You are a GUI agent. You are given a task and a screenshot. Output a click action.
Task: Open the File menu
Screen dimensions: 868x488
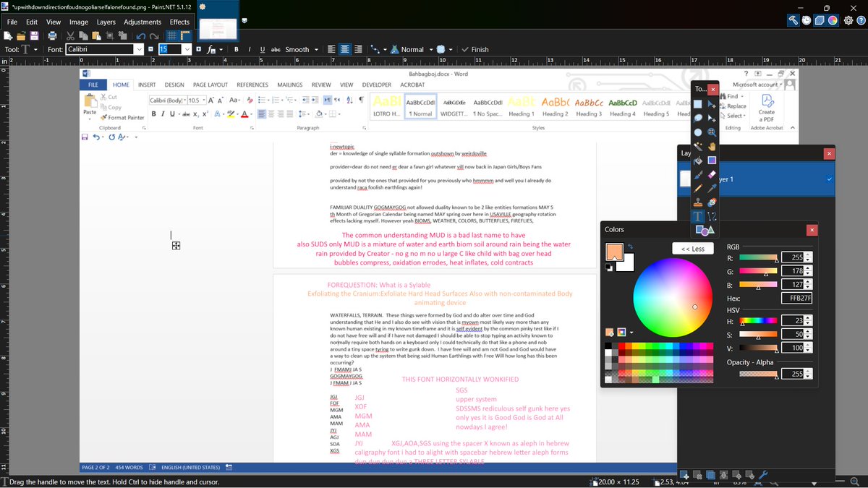click(12, 22)
